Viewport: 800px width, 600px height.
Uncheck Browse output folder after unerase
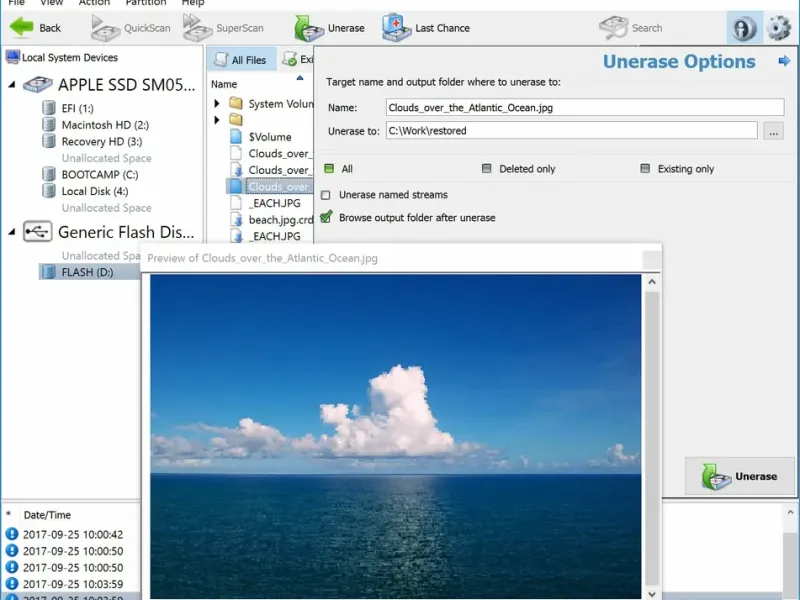pyautogui.click(x=326, y=217)
